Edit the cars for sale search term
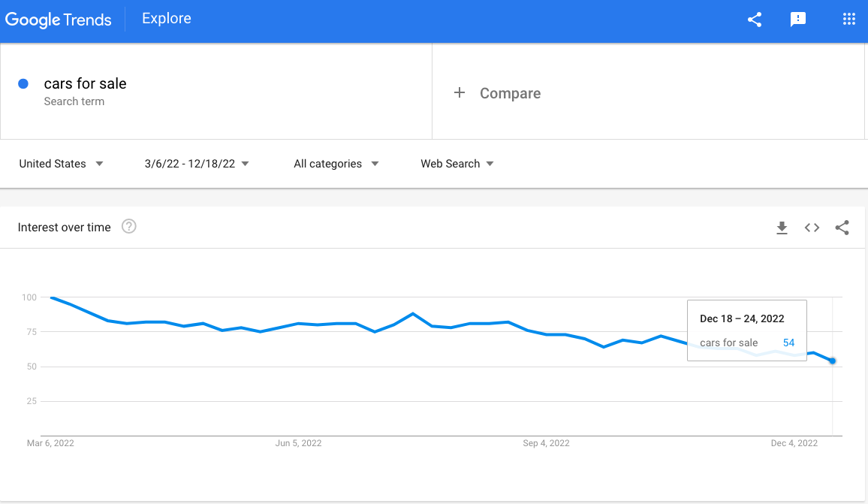 pyautogui.click(x=85, y=84)
